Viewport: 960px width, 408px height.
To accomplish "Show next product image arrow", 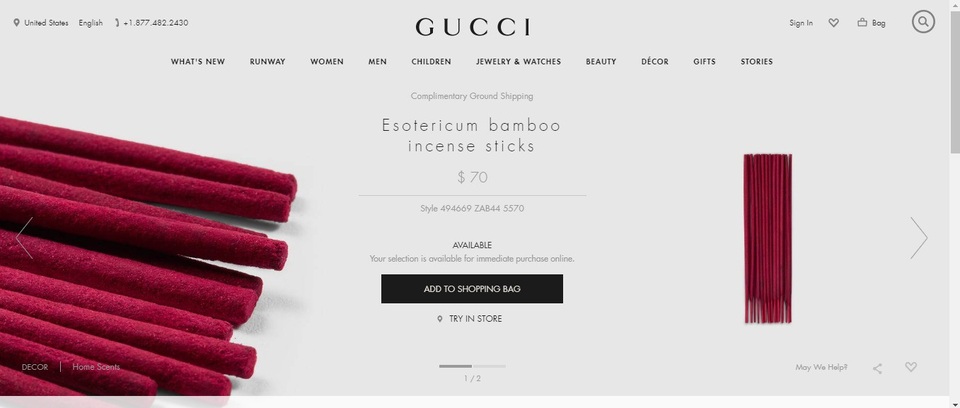I will 918,238.
